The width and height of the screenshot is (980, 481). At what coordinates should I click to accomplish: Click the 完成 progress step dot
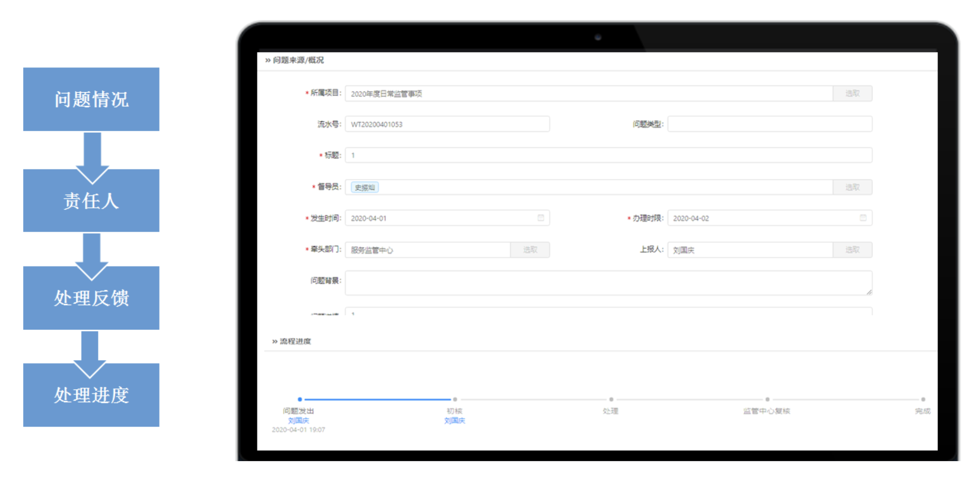[x=923, y=399]
